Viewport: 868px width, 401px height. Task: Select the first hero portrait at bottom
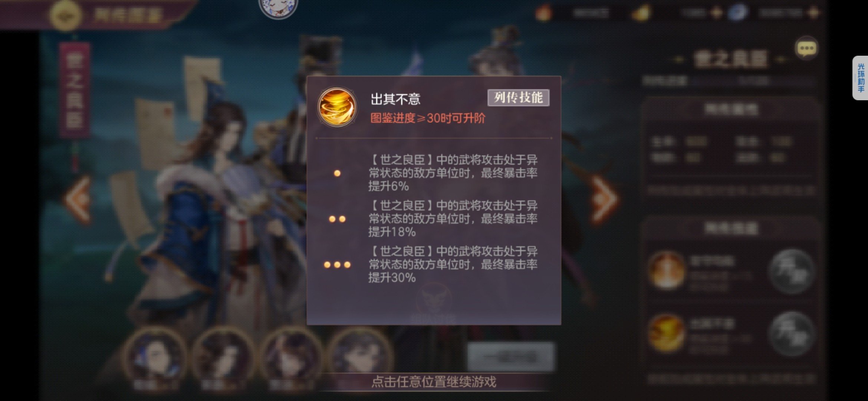(155, 356)
